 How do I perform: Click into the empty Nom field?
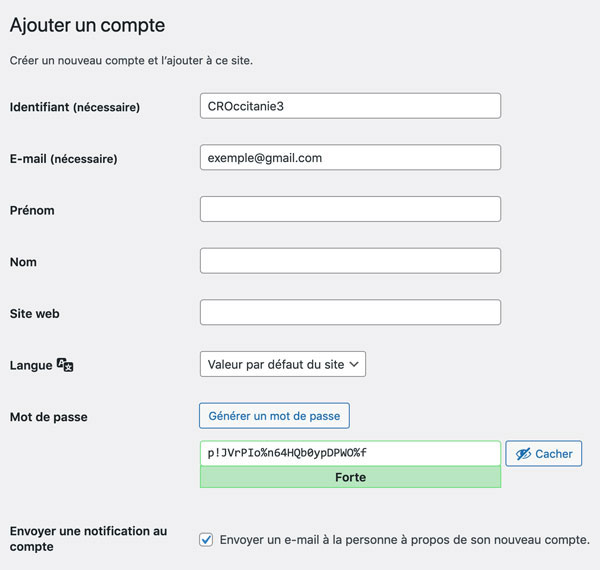(350, 261)
